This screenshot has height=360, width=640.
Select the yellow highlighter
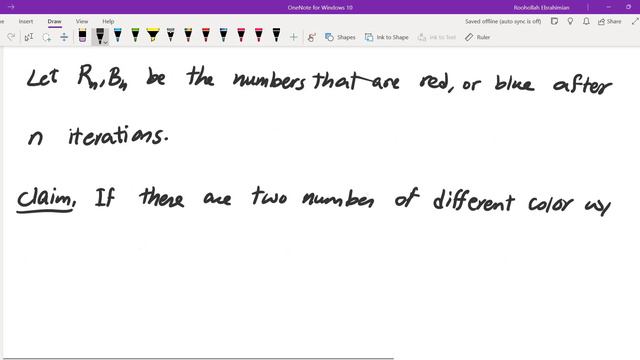153,36
